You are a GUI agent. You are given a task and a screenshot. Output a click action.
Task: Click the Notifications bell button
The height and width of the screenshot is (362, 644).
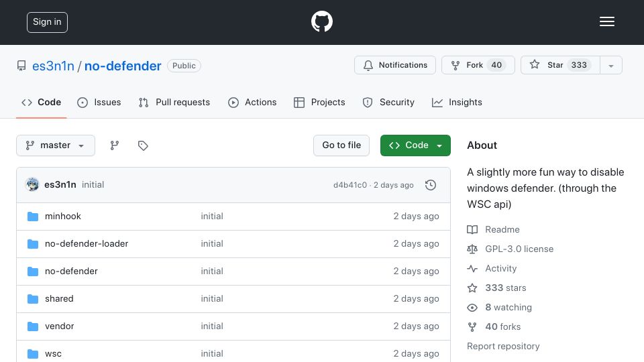click(394, 65)
